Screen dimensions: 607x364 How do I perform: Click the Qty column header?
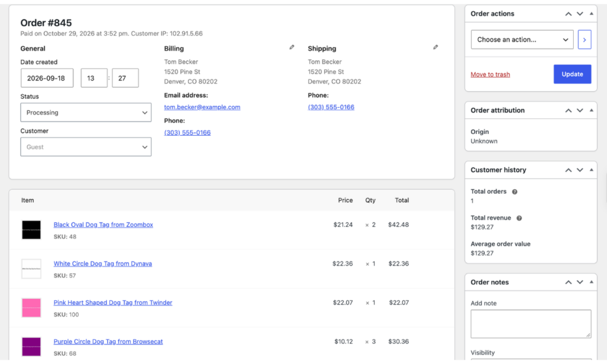(370, 200)
